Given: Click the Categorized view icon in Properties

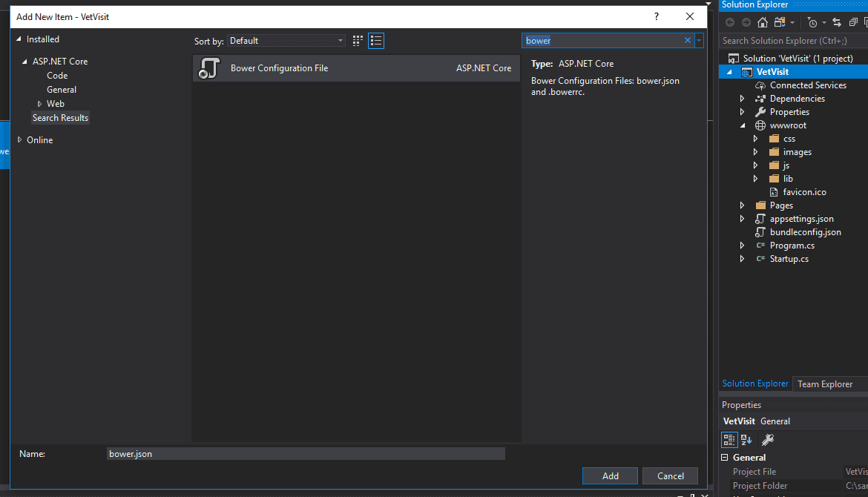Looking at the screenshot, I should click(x=729, y=440).
